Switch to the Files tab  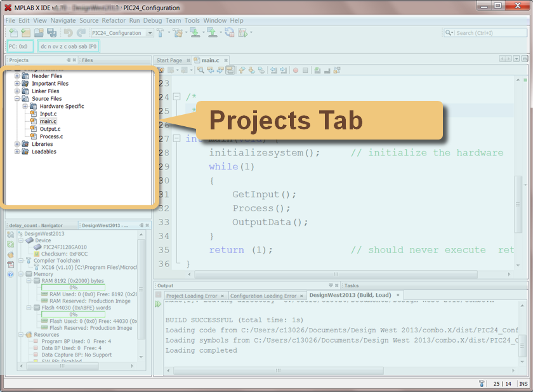(x=88, y=60)
